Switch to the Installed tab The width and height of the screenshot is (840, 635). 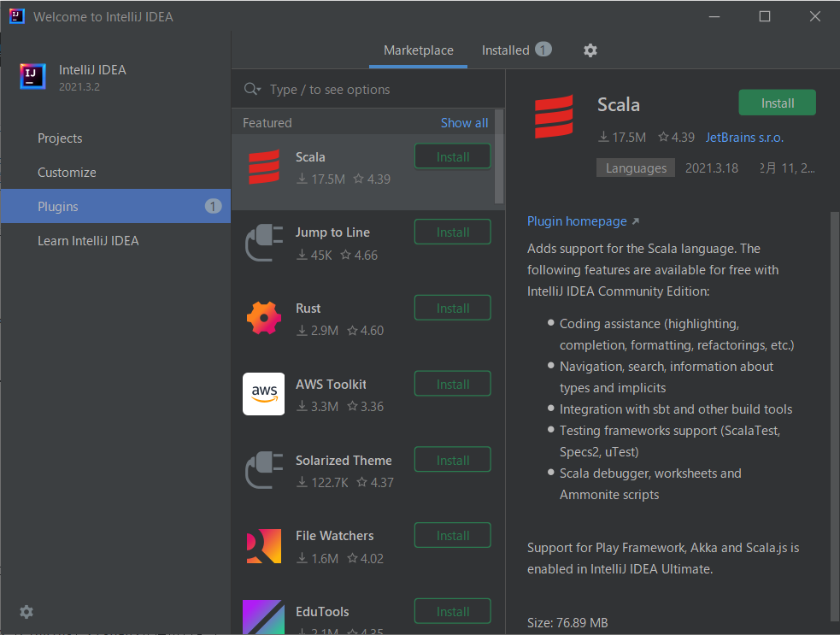coord(516,50)
